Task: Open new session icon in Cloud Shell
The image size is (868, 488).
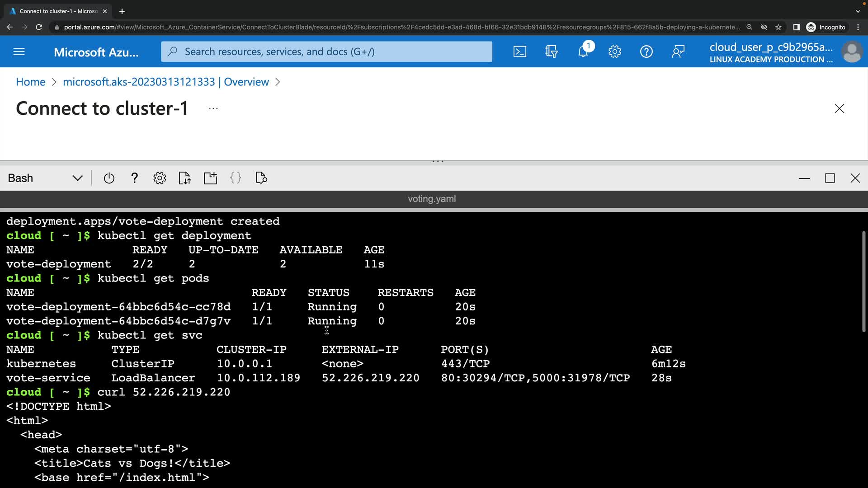Action: point(210,178)
